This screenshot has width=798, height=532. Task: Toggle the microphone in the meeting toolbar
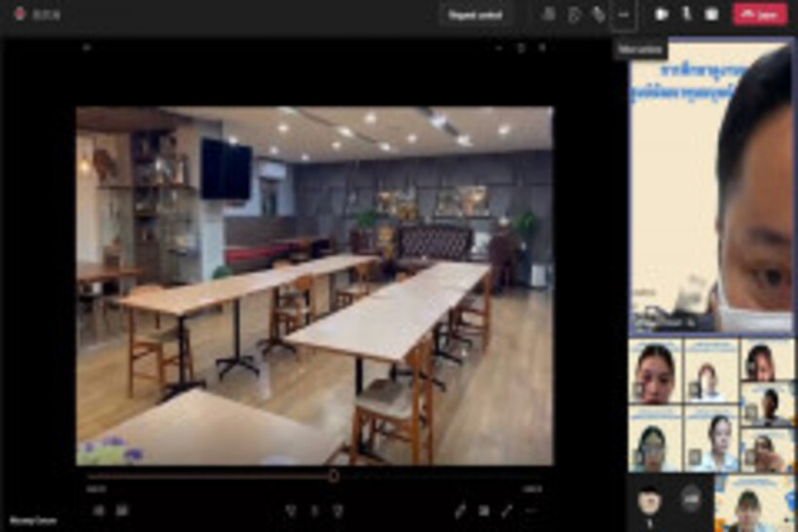pos(686,15)
